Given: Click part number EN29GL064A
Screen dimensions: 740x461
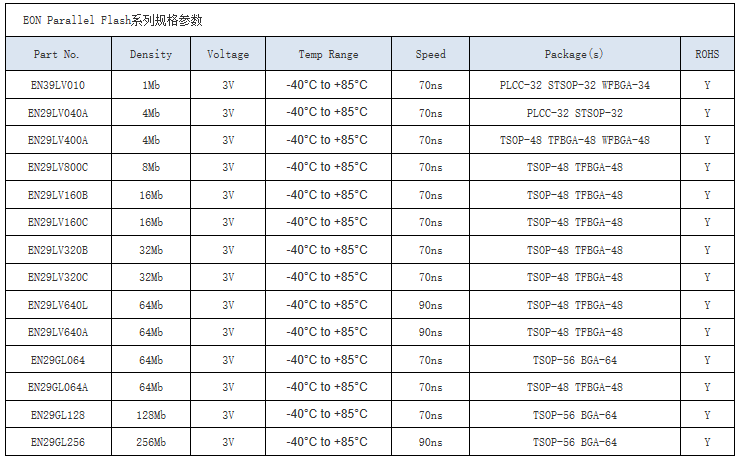Looking at the screenshot, I should pos(57,387).
